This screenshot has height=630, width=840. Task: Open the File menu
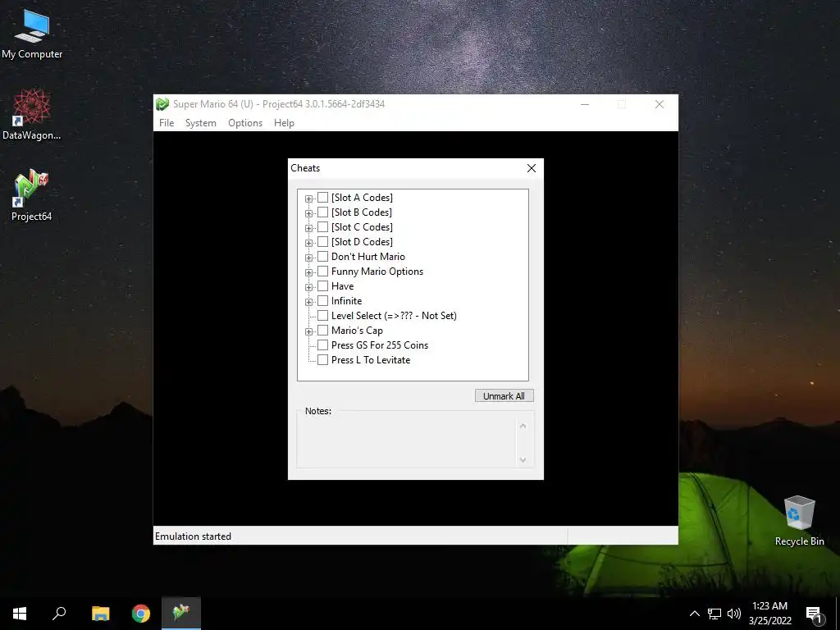pyautogui.click(x=167, y=123)
